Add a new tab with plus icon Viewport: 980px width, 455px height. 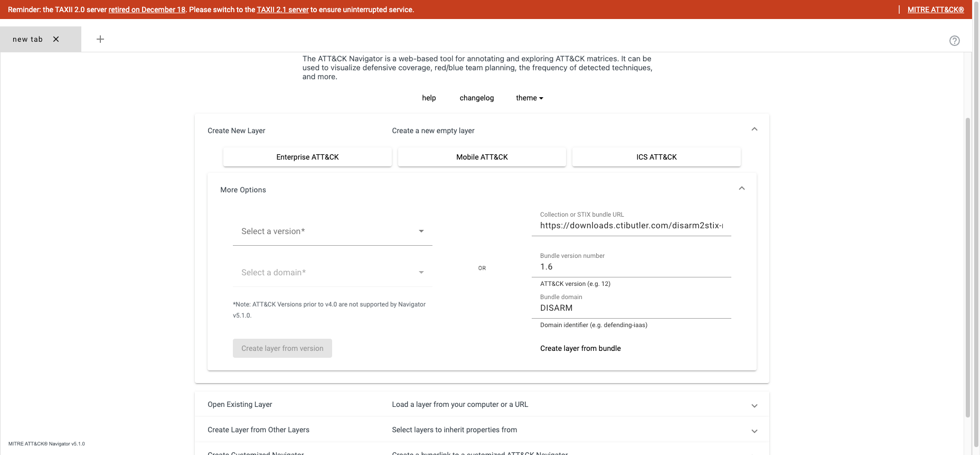pyautogui.click(x=100, y=39)
